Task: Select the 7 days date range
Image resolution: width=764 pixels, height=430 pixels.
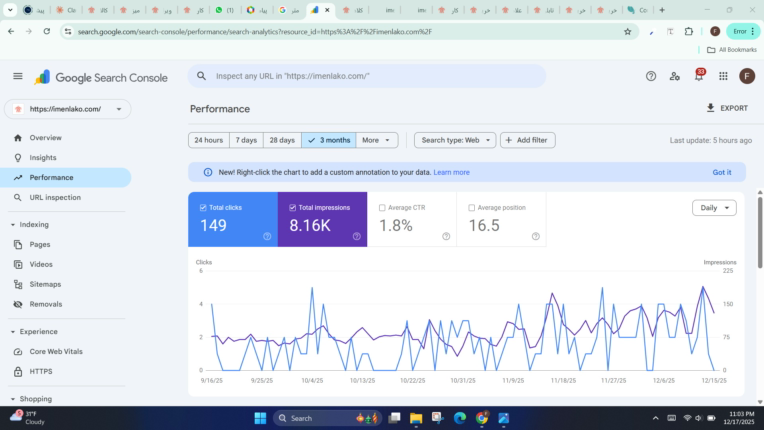Action: coord(246,140)
